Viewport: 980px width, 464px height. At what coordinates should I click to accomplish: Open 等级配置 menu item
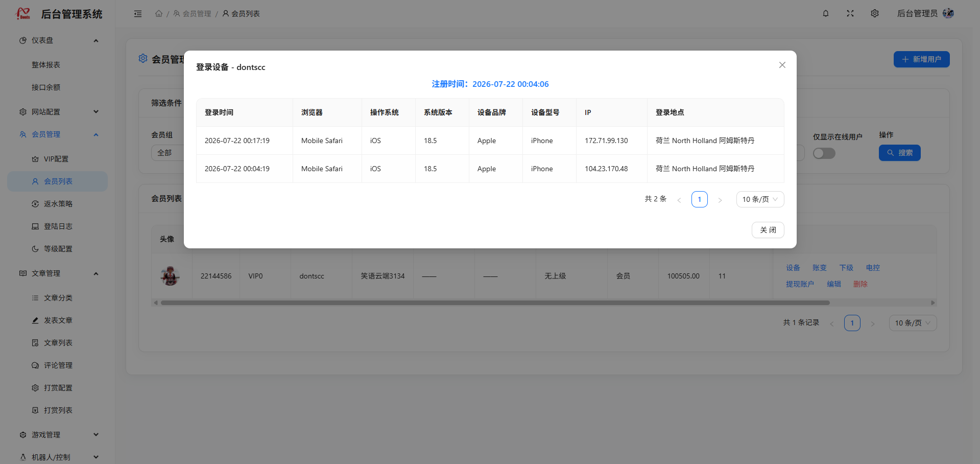click(58, 249)
